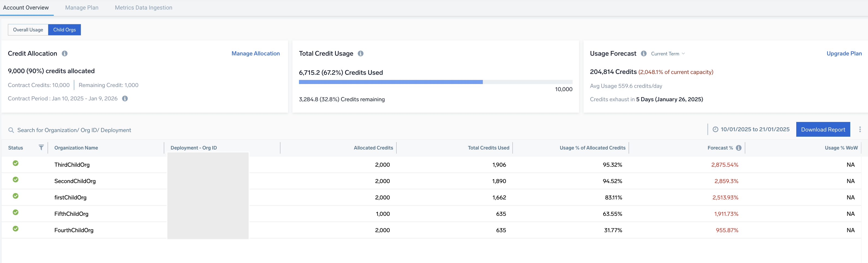Click the Manage Allocation link

coord(255,54)
